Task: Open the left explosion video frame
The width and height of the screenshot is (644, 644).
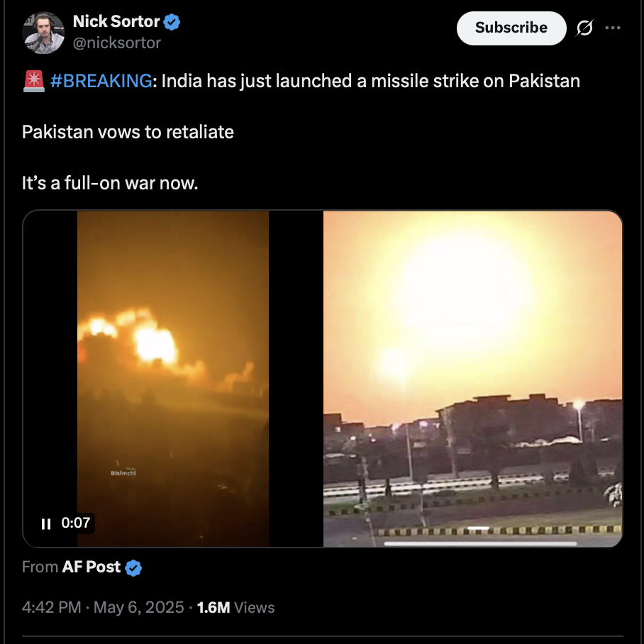Action: pos(173,379)
